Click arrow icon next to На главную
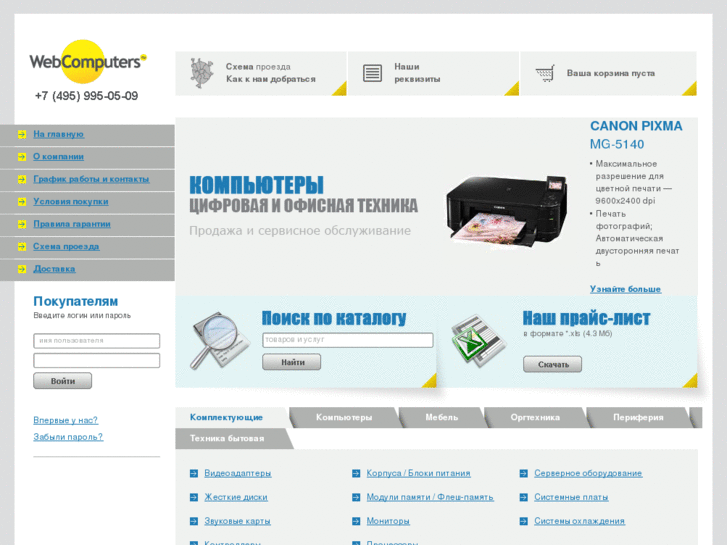727x545 pixels. coord(22,135)
